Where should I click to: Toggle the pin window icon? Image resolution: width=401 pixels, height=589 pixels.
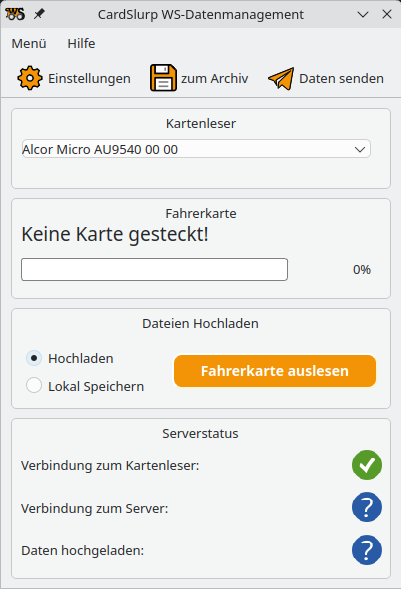pos(39,14)
